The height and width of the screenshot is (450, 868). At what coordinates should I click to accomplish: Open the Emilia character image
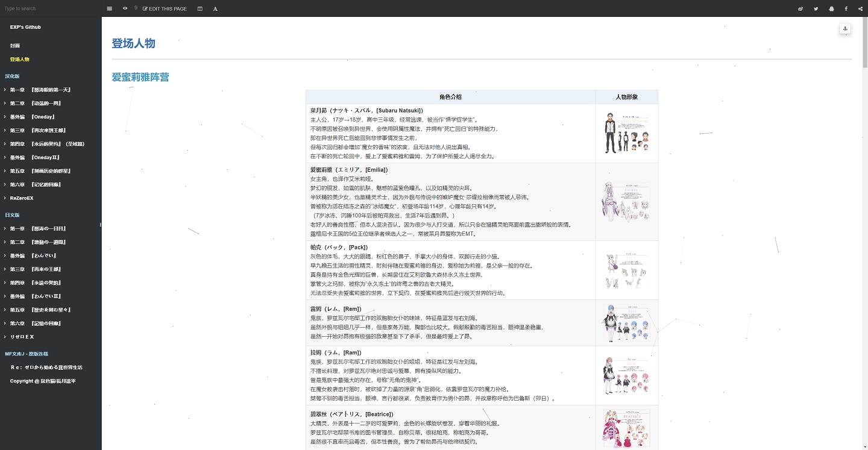pos(627,202)
